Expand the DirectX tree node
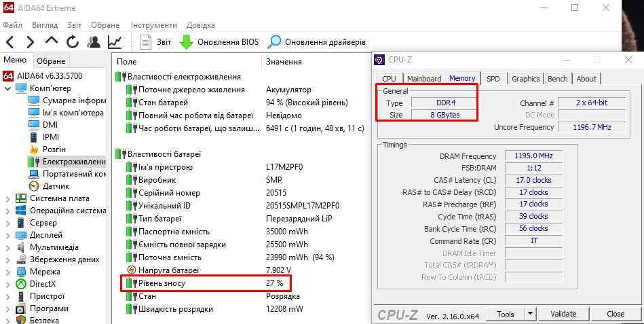The height and width of the screenshot is (324, 644). 8,284
